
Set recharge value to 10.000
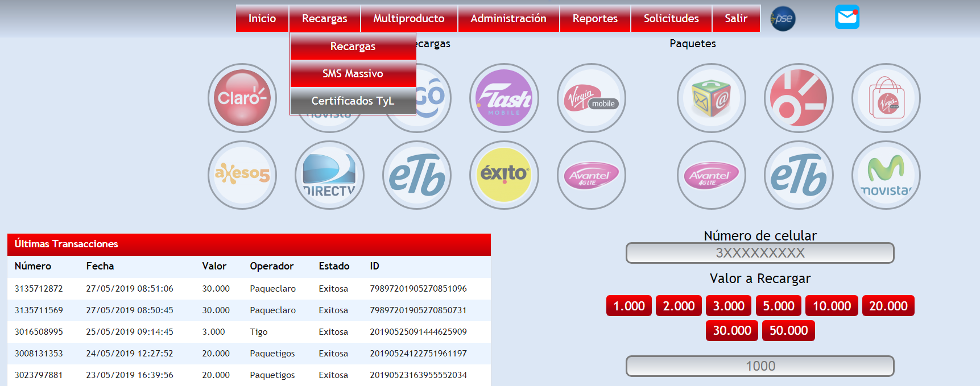[x=832, y=306]
